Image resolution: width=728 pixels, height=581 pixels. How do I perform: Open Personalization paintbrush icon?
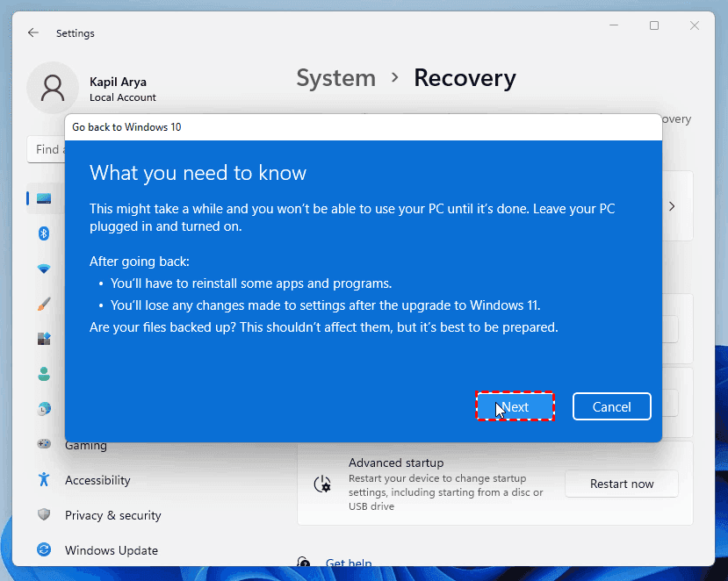(x=44, y=304)
